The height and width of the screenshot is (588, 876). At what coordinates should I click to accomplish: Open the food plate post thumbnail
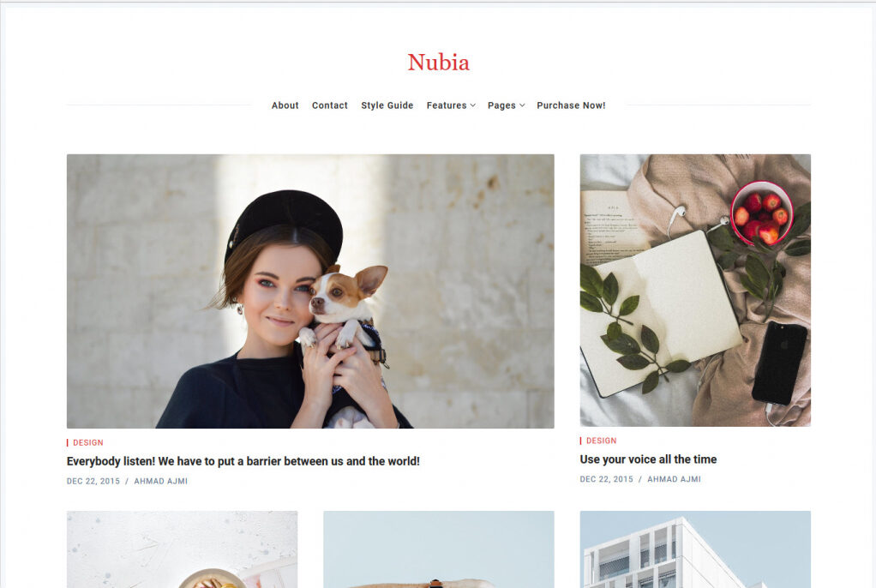182,549
